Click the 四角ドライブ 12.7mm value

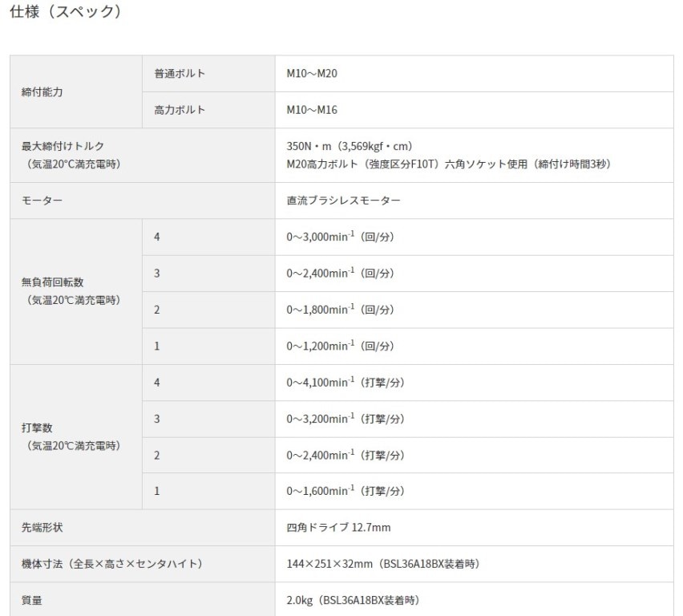(338, 527)
